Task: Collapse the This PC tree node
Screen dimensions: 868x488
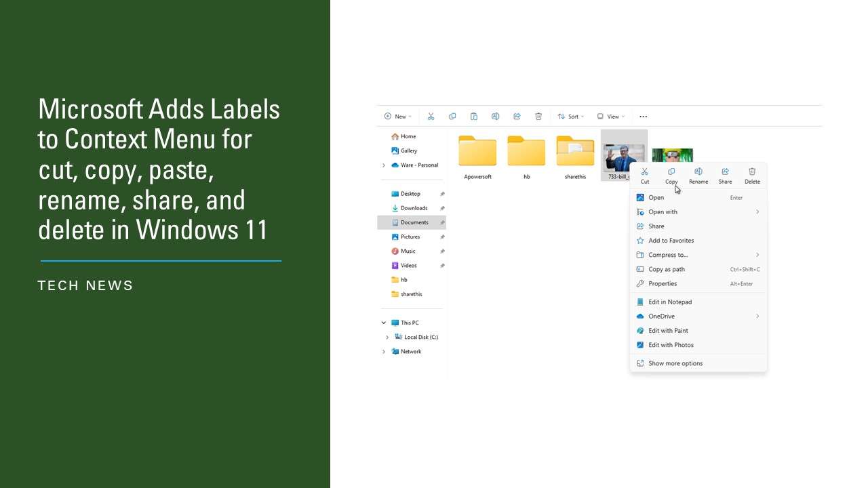Action: pyautogui.click(x=383, y=323)
